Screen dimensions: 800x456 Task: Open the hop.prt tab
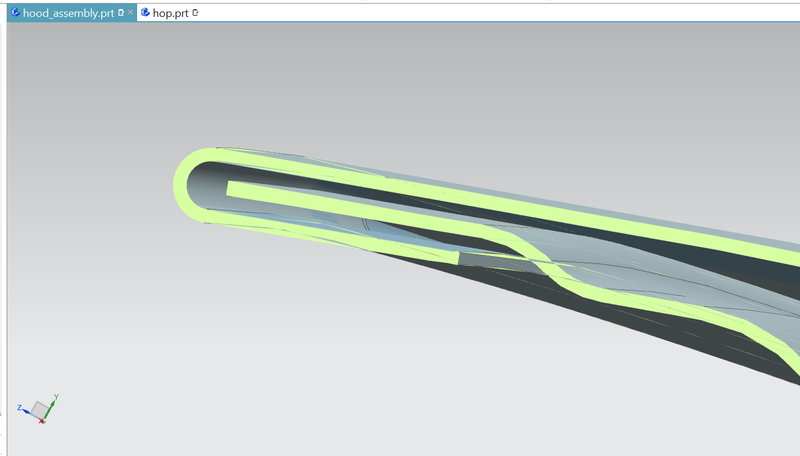pyautogui.click(x=170, y=13)
